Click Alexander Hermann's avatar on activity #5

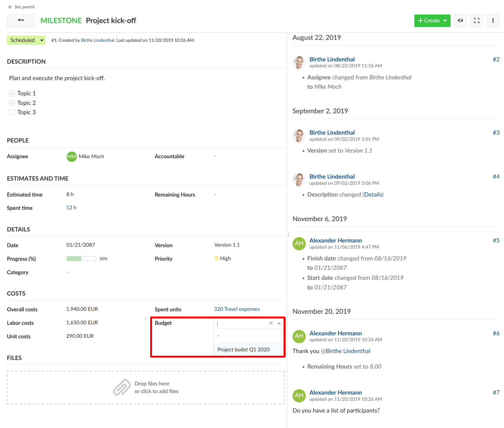tap(299, 243)
